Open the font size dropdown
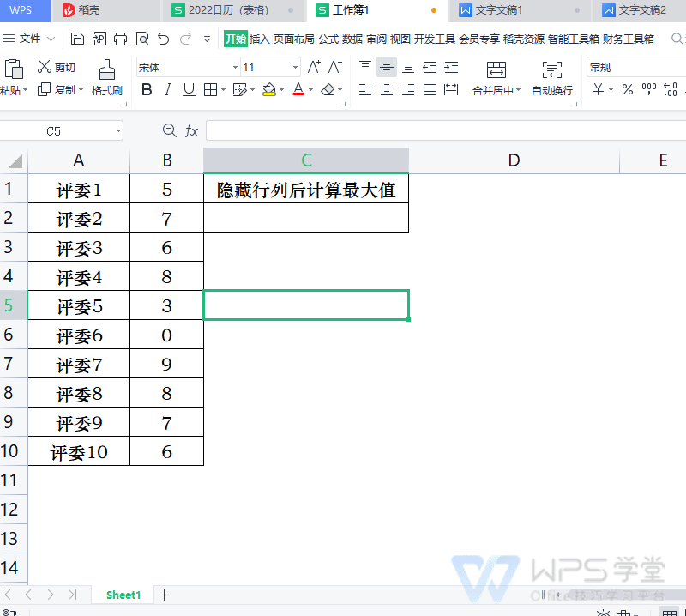 pyautogui.click(x=294, y=67)
